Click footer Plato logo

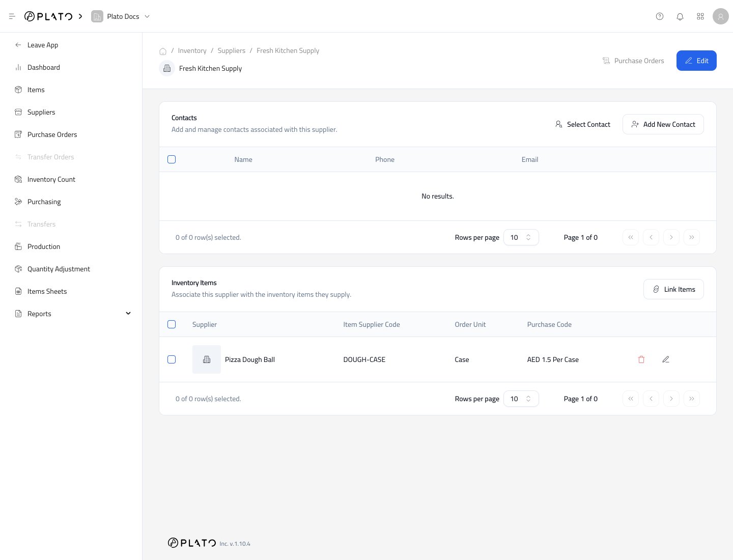192,543
